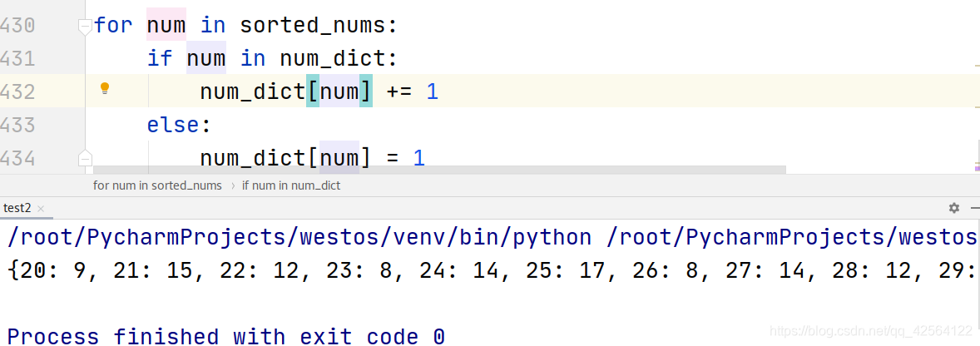Click 'num_dict' on line 434
980x346 pixels.
pyautogui.click(x=253, y=159)
